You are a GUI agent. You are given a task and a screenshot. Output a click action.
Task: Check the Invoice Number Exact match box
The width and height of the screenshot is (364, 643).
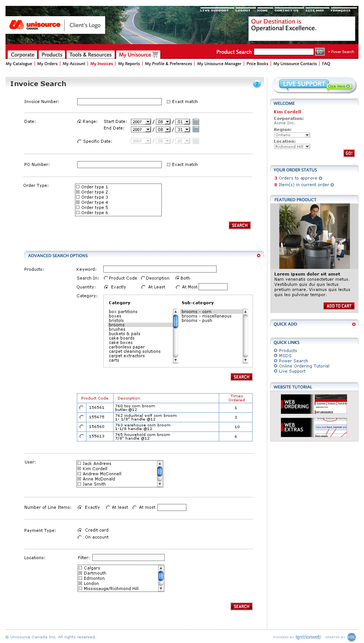(169, 102)
